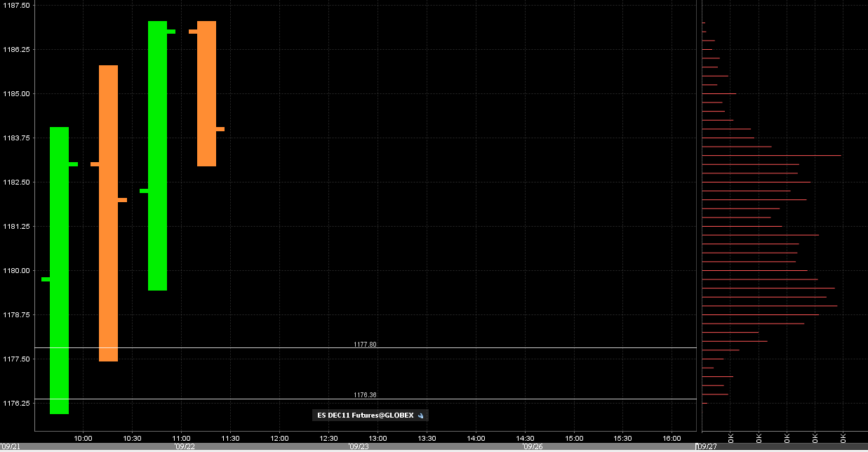Click the 16:00 time axis label
The image size is (868, 452).
(x=672, y=437)
